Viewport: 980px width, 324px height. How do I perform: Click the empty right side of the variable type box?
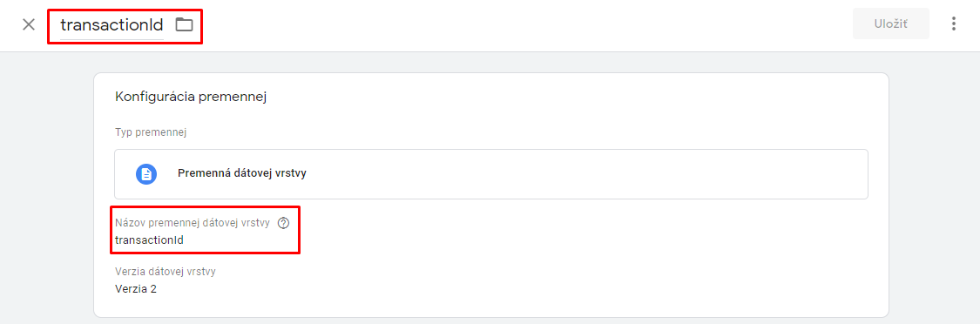pos(625,174)
